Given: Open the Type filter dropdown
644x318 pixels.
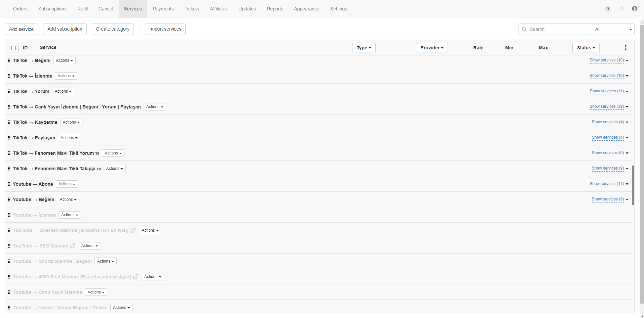Looking at the screenshot, I should point(364,48).
